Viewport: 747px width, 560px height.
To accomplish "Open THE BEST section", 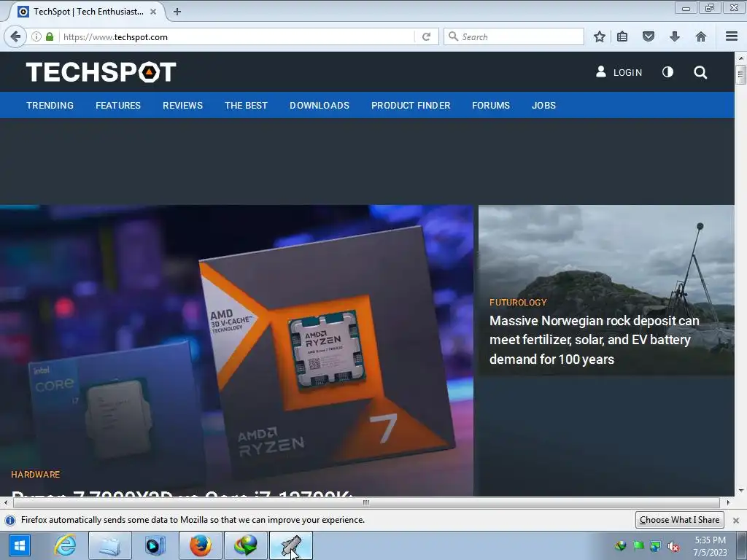I will (247, 105).
